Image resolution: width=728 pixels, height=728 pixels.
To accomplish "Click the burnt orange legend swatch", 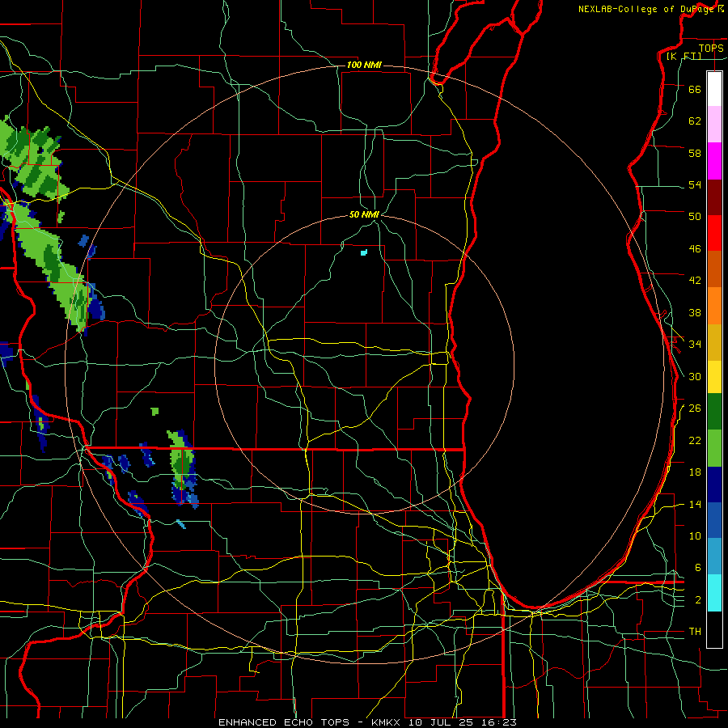I will click(x=714, y=269).
